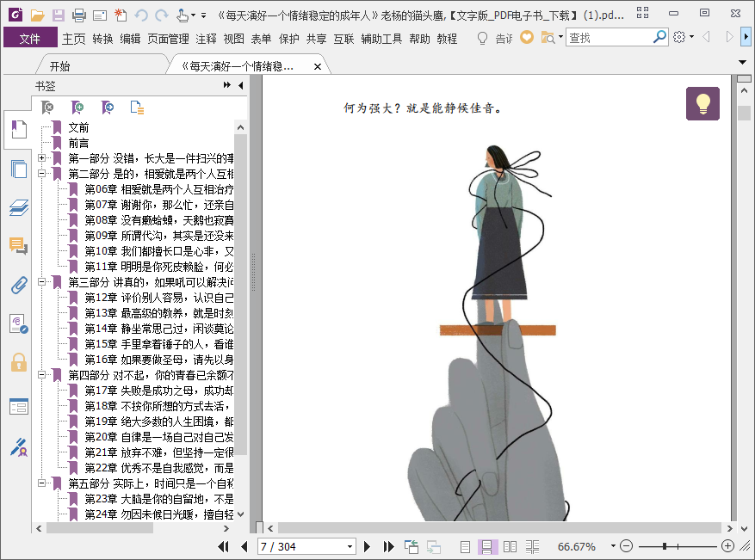Click the delete bookmark icon
The width and height of the screenshot is (755, 560).
[47, 108]
